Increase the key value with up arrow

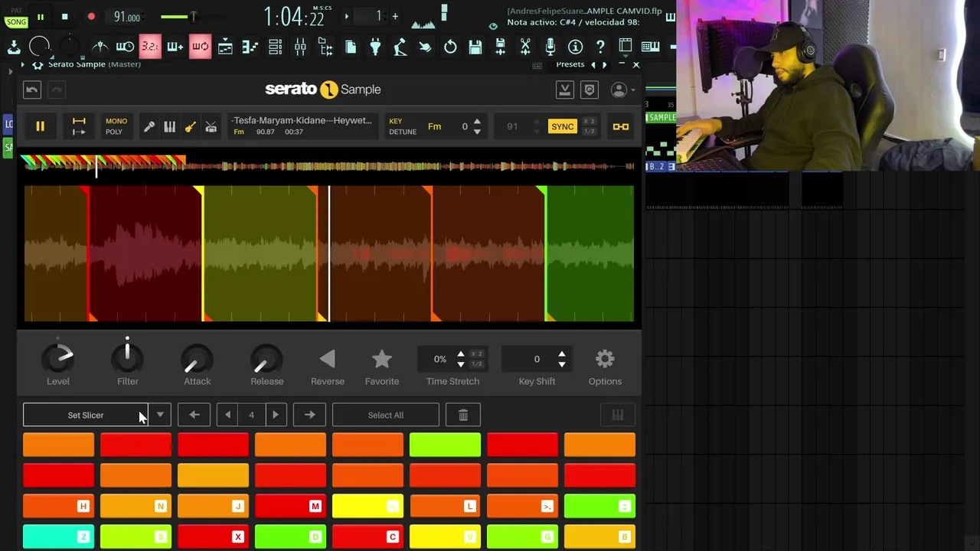pos(477,122)
